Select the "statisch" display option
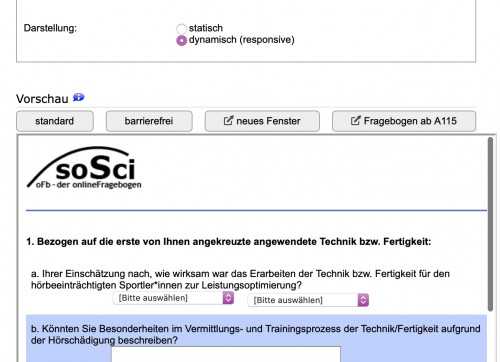The width and height of the screenshot is (500, 362). tap(181, 29)
